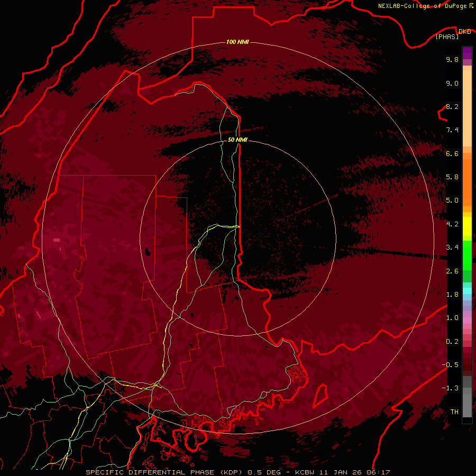The height and width of the screenshot is (476, 476).
Task: Click the 1.0 value on color scale
Action: point(452,318)
